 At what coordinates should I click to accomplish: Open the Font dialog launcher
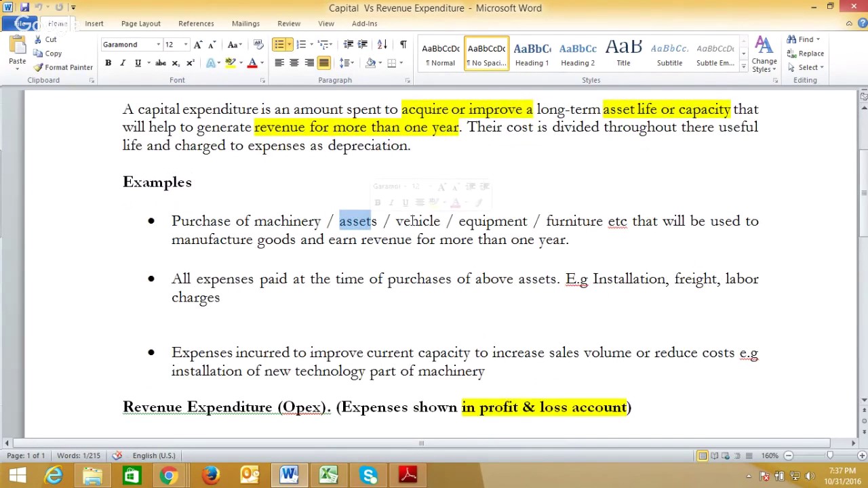tap(262, 81)
